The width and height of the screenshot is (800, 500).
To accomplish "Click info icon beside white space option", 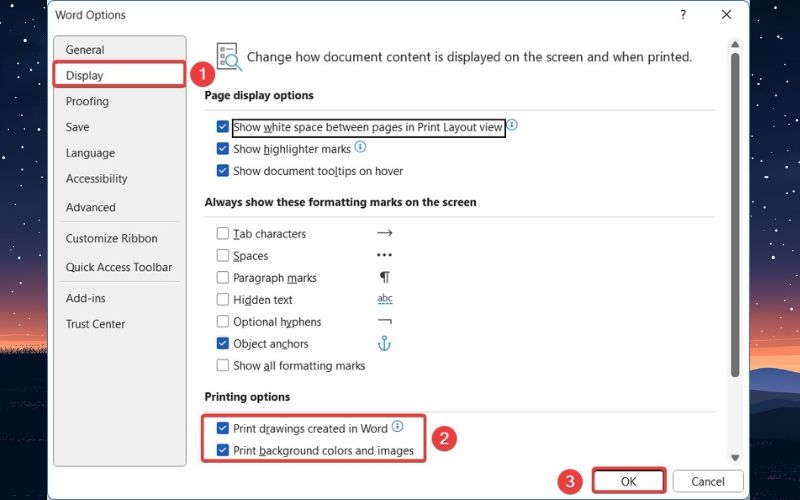I will coord(512,125).
